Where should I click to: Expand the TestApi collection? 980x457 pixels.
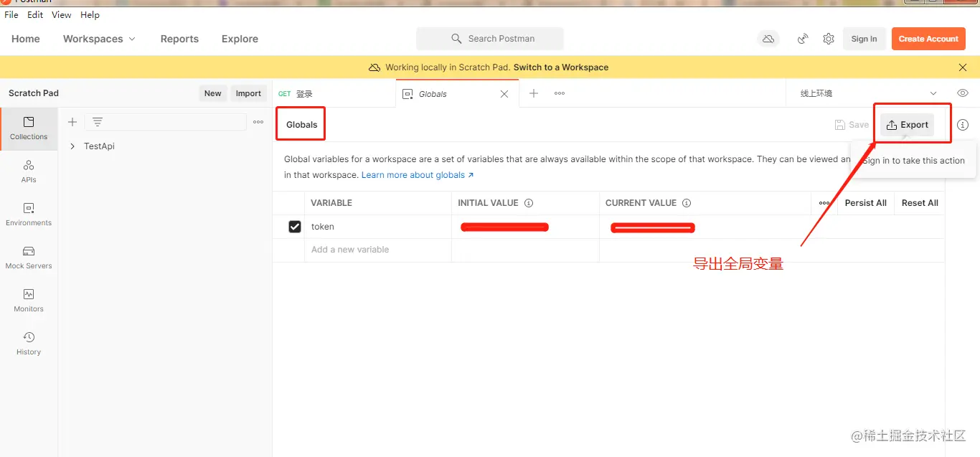pos(72,146)
